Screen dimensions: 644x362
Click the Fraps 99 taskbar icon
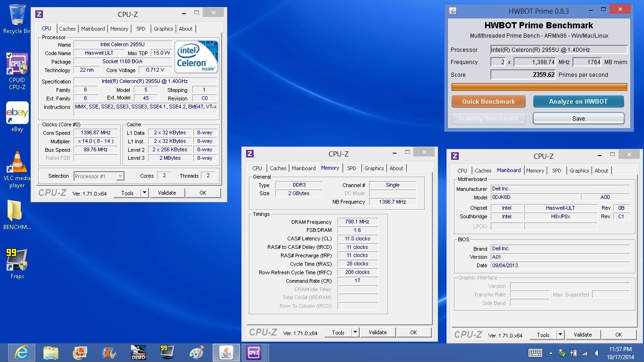[167, 352]
